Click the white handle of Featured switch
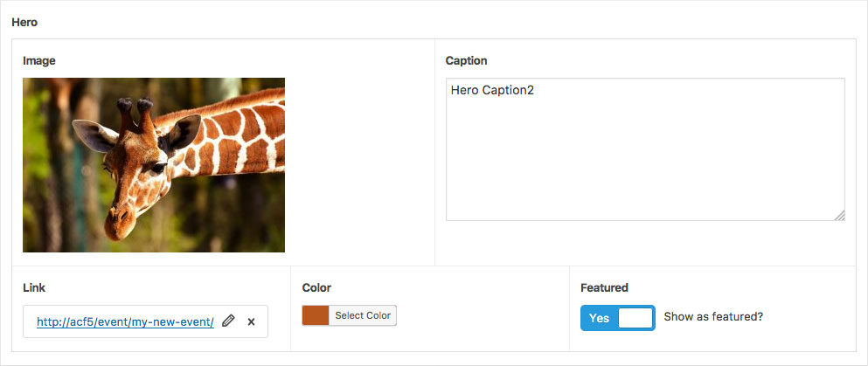The width and height of the screenshot is (868, 366). [x=635, y=318]
